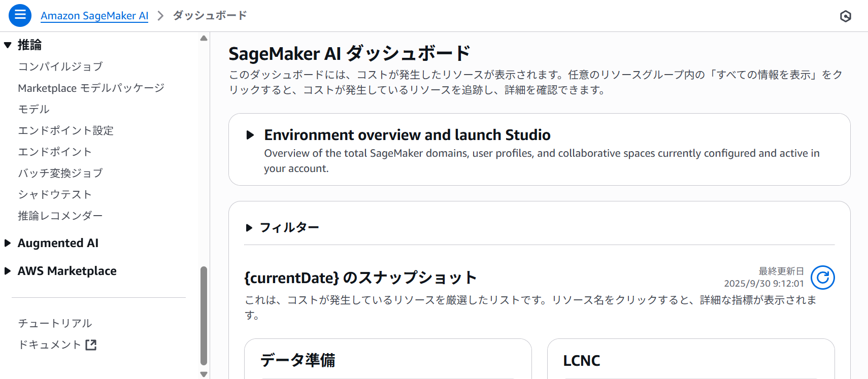Click the external link icon beside ドキュメント

coord(91,344)
